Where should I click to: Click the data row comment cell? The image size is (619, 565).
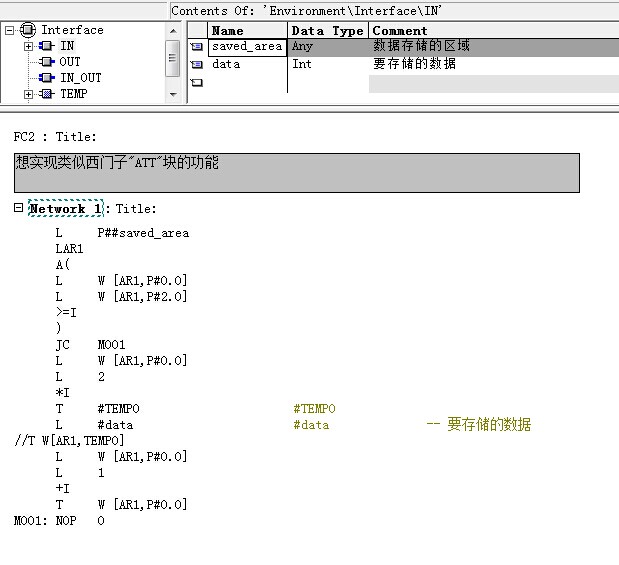point(493,65)
